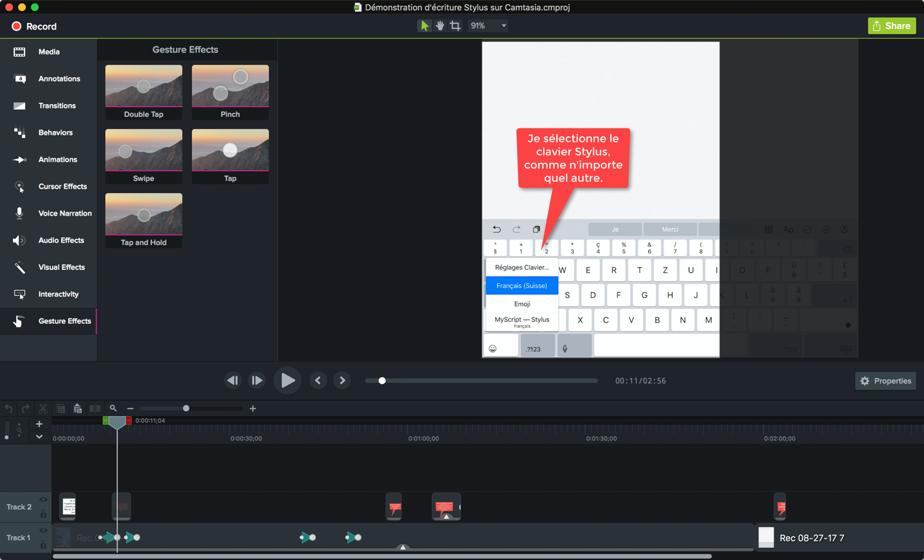Toggle Track 1 lock icon
Screen dimensions: 924x560
pos(44,545)
